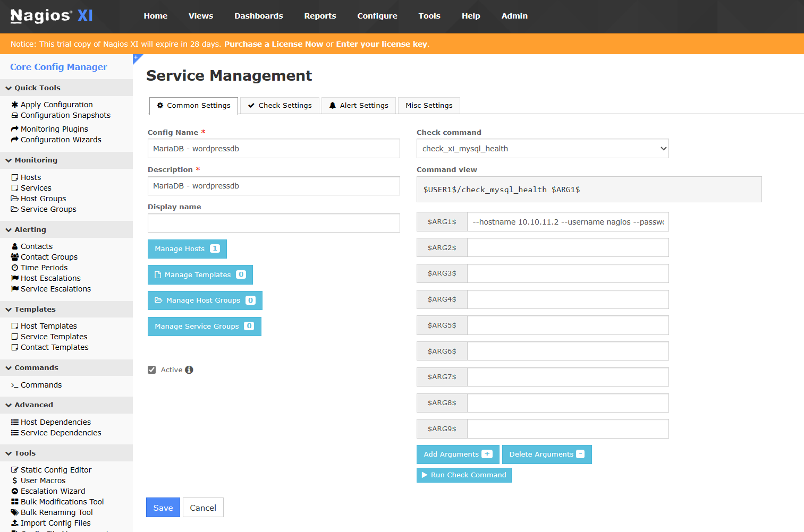Viewport: 804px width, 532px height.
Task: Open the Alert Settings tab
Action: click(x=359, y=106)
